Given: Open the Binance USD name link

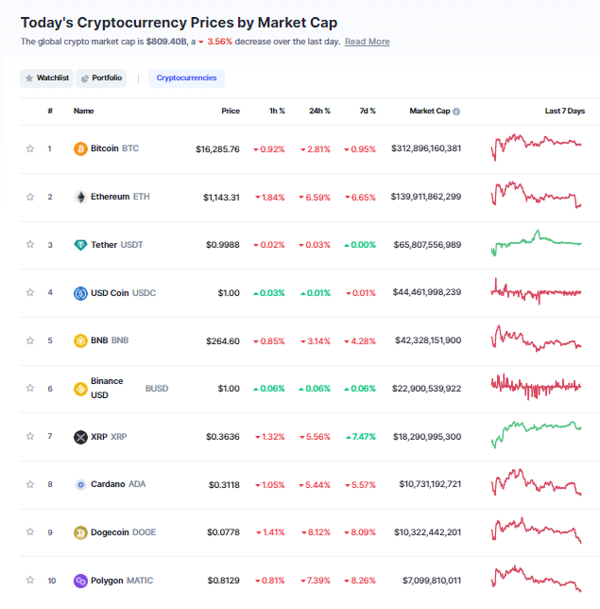Looking at the screenshot, I should click(x=107, y=388).
